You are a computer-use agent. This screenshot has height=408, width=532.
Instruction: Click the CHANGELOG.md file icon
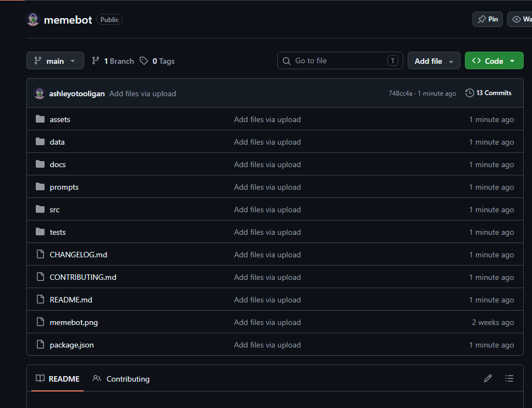pos(40,254)
